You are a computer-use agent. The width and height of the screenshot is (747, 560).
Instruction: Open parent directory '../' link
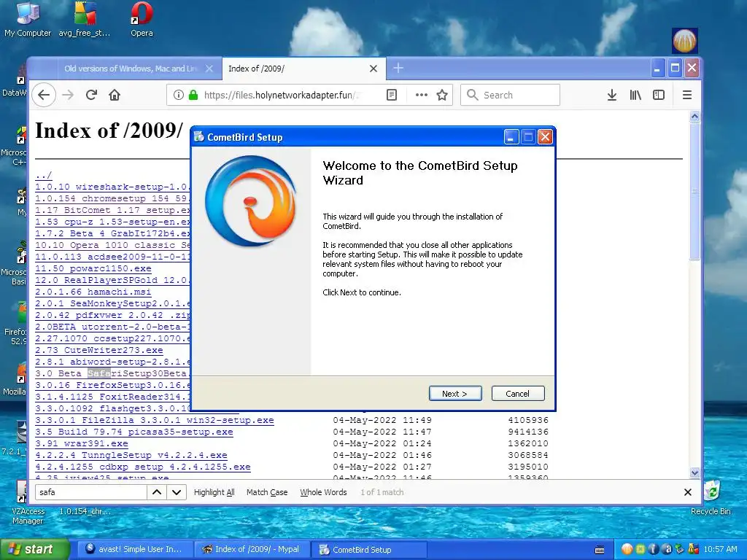pyautogui.click(x=43, y=175)
